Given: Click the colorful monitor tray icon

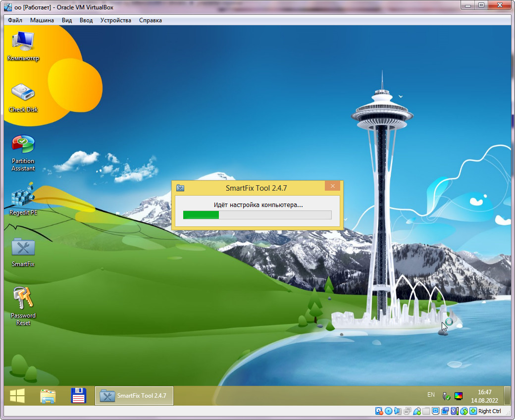Looking at the screenshot, I should coord(459,396).
